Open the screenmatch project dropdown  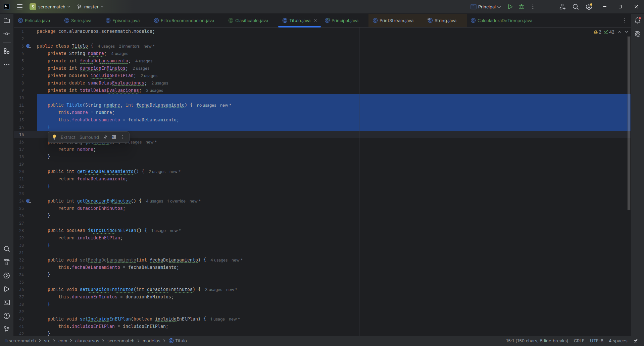click(50, 7)
